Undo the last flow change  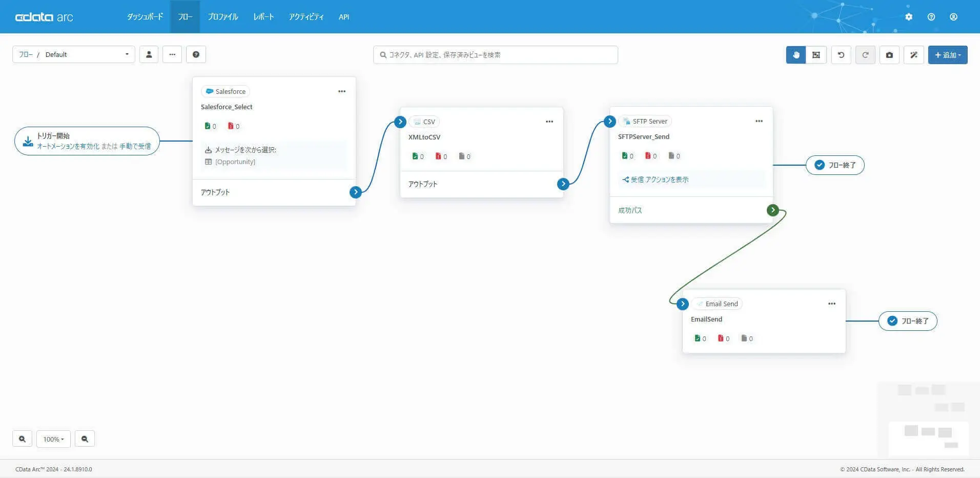click(x=841, y=55)
